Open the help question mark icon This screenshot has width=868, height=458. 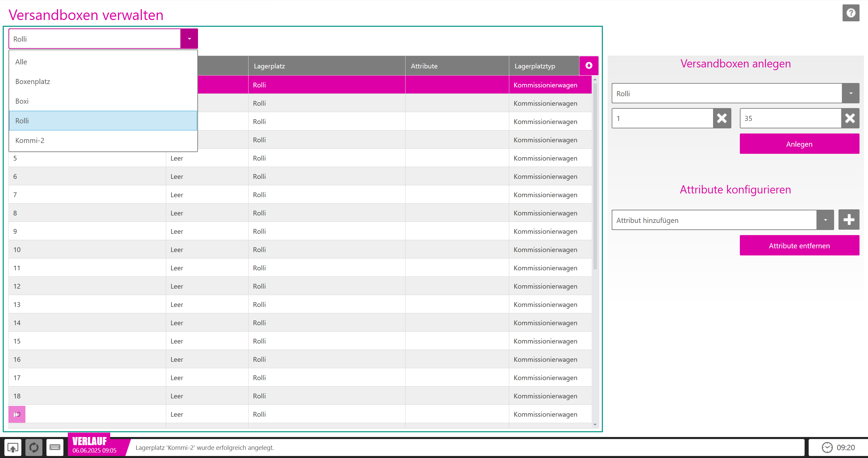click(x=850, y=13)
